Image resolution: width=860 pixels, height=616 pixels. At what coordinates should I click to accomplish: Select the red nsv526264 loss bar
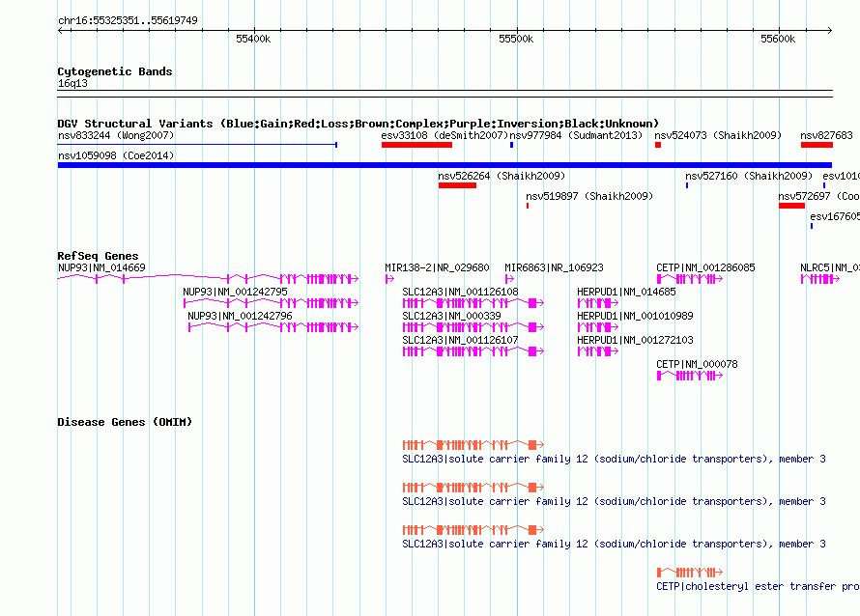tap(457, 185)
